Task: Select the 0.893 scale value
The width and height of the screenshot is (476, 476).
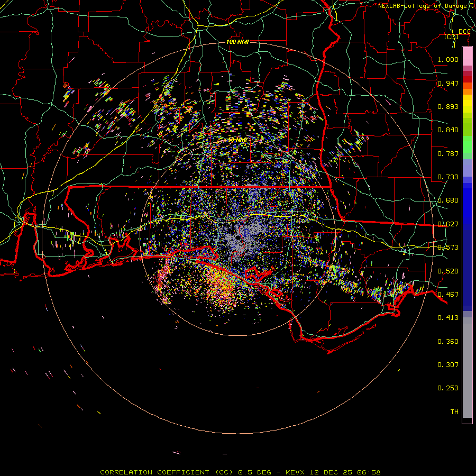Action: click(448, 106)
